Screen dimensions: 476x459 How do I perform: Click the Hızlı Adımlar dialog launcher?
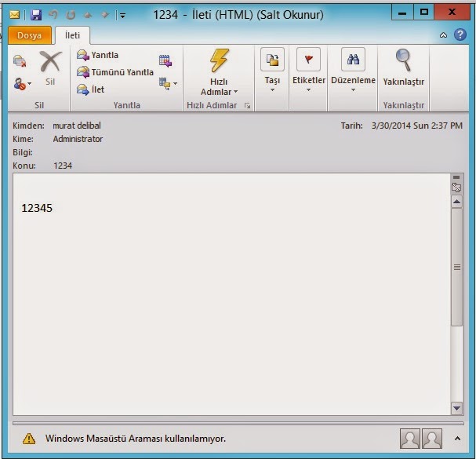click(248, 105)
